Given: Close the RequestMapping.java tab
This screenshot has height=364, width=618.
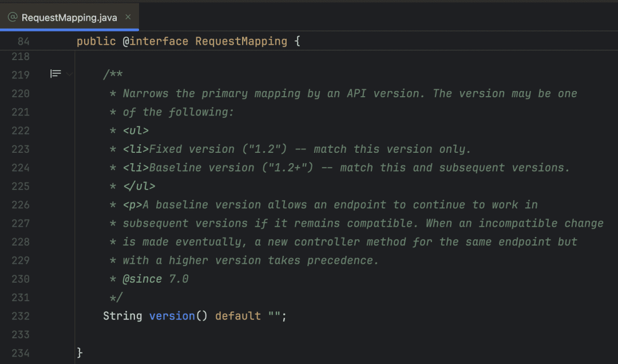Looking at the screenshot, I should click(128, 17).
